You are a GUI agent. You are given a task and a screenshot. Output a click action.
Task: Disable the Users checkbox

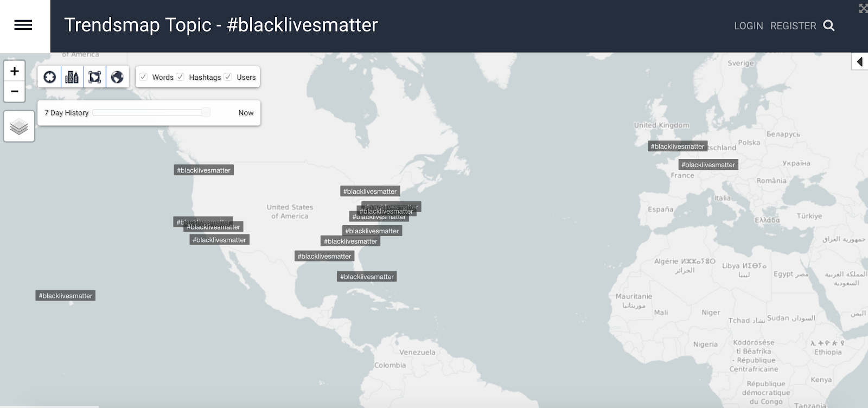pyautogui.click(x=228, y=77)
